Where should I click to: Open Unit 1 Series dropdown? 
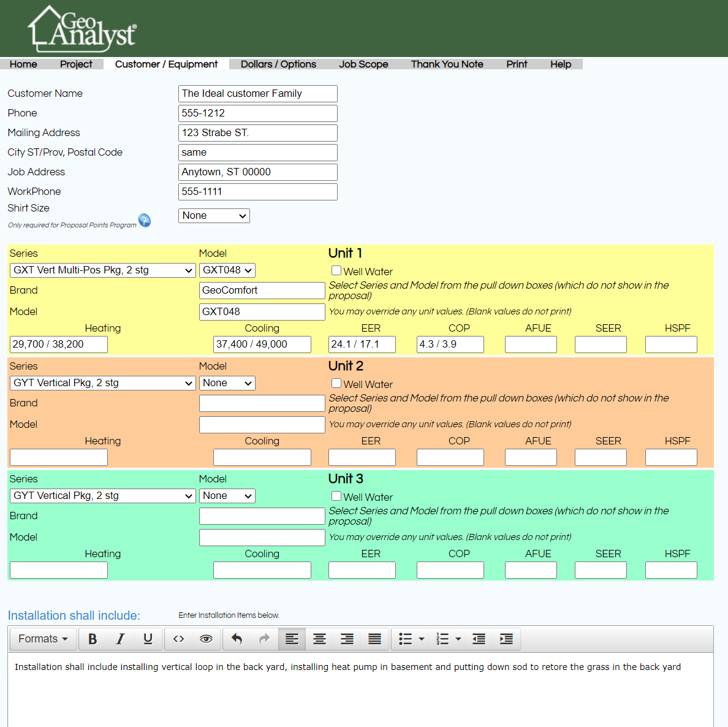(x=102, y=270)
